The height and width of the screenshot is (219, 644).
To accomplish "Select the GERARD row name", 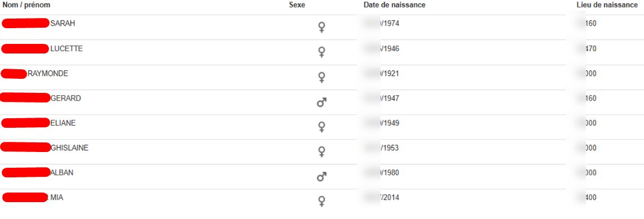I will pos(66,98).
